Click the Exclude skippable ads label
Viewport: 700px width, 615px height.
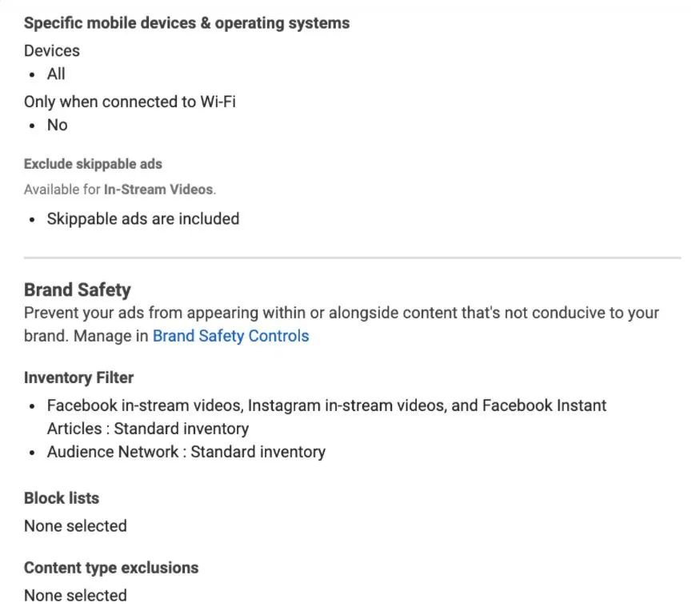pyautogui.click(x=93, y=164)
